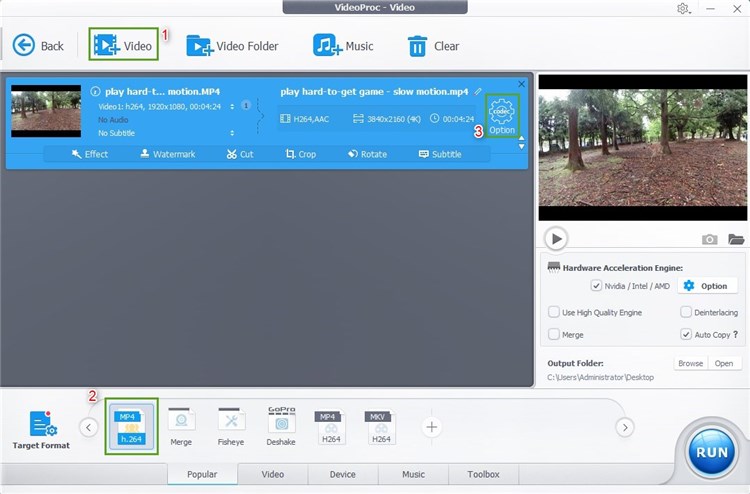
Task: Show Auto Copy help question mark
Action: coord(736,334)
